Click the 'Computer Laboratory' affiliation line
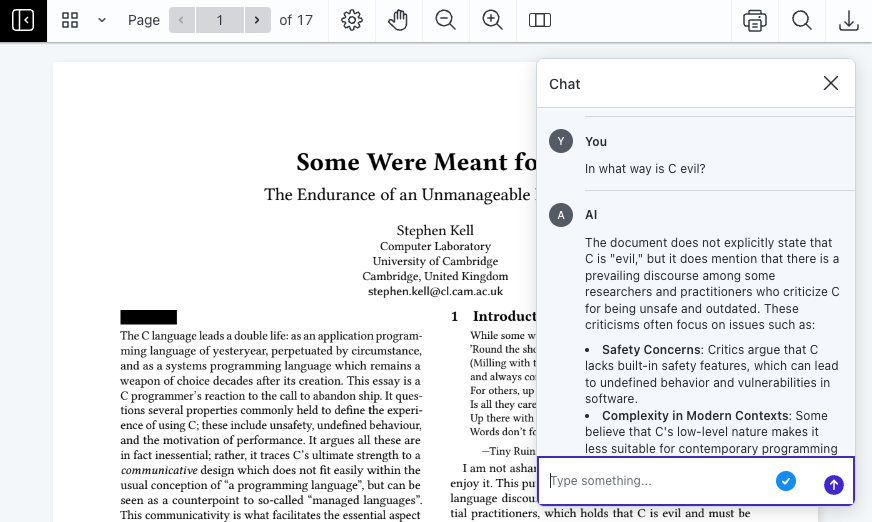 point(435,246)
